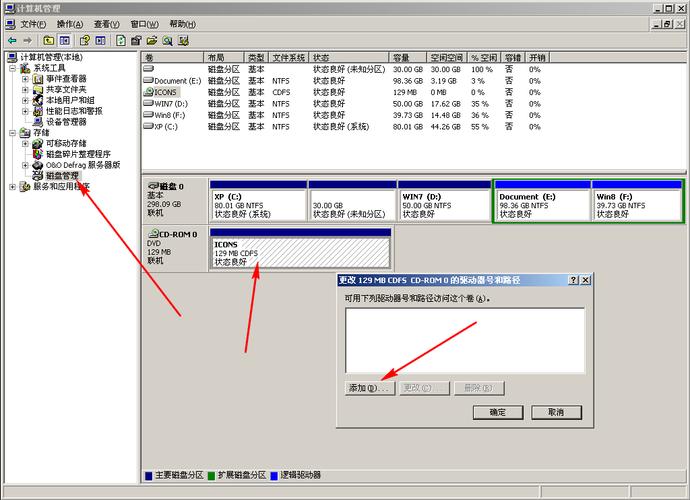Select 设备管理器 in the tree

[66, 122]
